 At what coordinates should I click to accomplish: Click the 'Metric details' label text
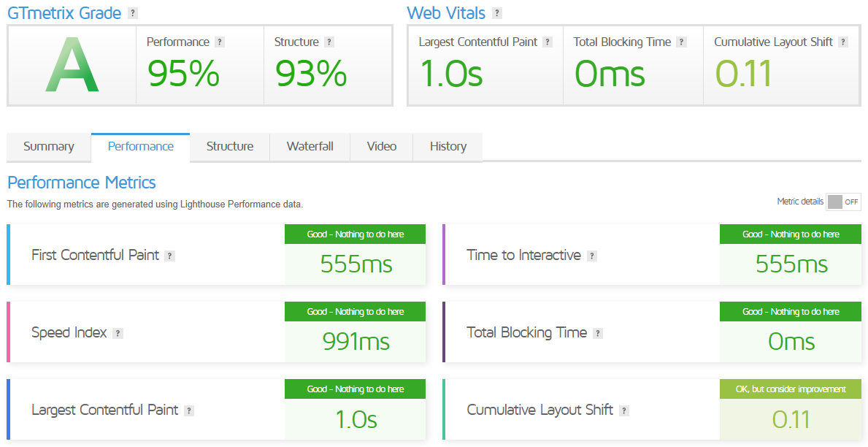[x=800, y=202]
